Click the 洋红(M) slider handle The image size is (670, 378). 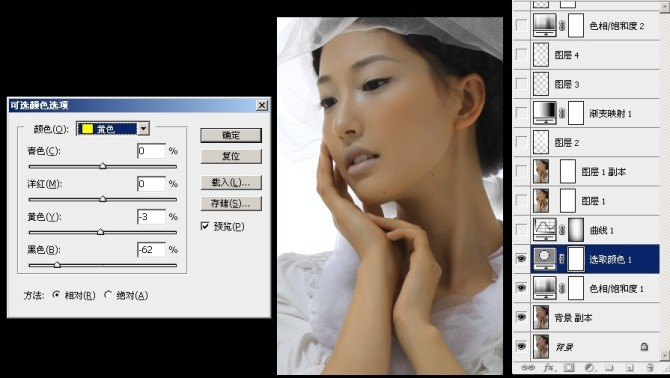click(103, 199)
